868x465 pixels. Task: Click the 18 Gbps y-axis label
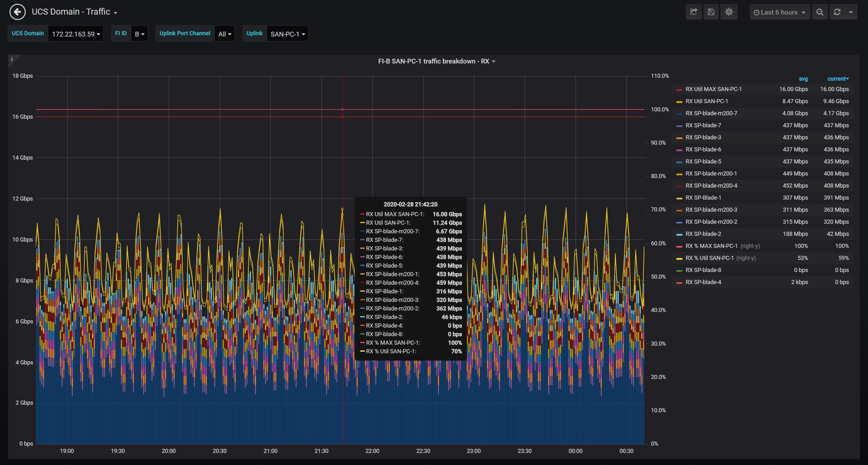pyautogui.click(x=23, y=76)
